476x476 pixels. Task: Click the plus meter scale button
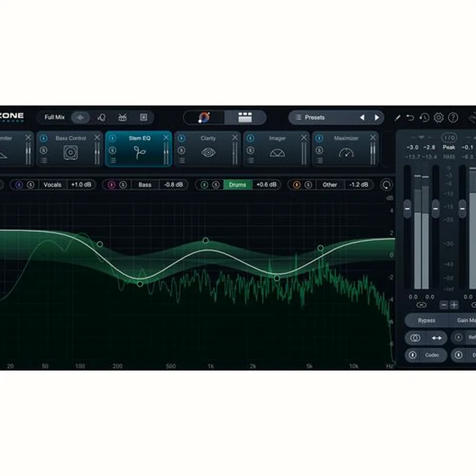point(454,305)
